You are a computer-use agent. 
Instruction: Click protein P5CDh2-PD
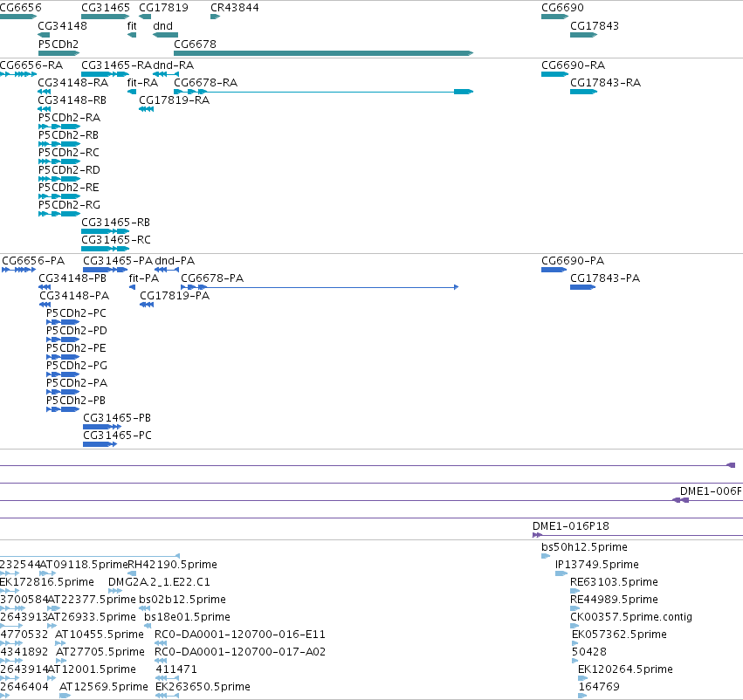point(77,331)
